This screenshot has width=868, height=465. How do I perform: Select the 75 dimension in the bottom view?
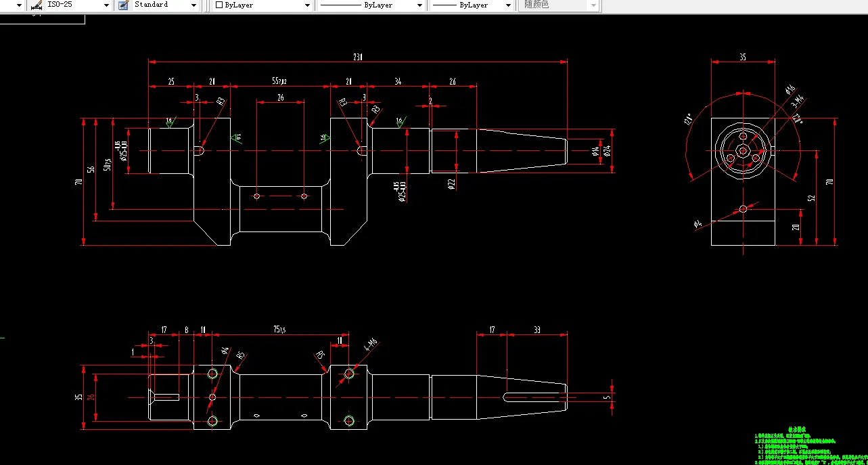[x=279, y=330]
